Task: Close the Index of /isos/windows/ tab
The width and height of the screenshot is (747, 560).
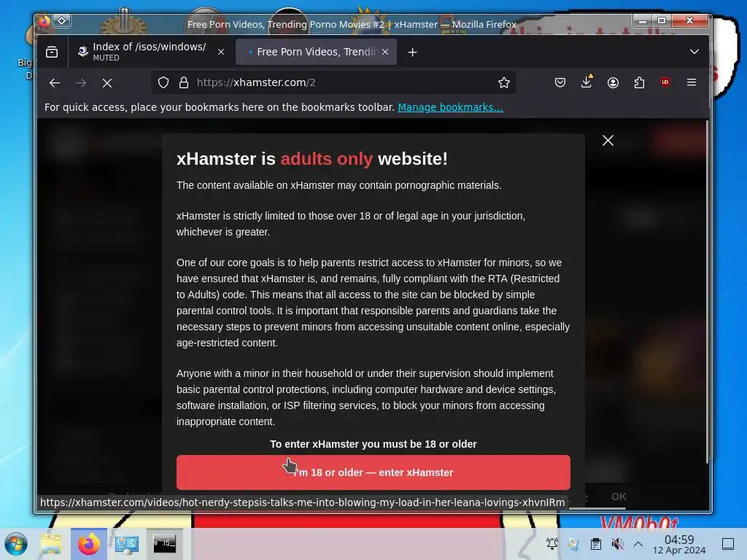Action: point(221,52)
